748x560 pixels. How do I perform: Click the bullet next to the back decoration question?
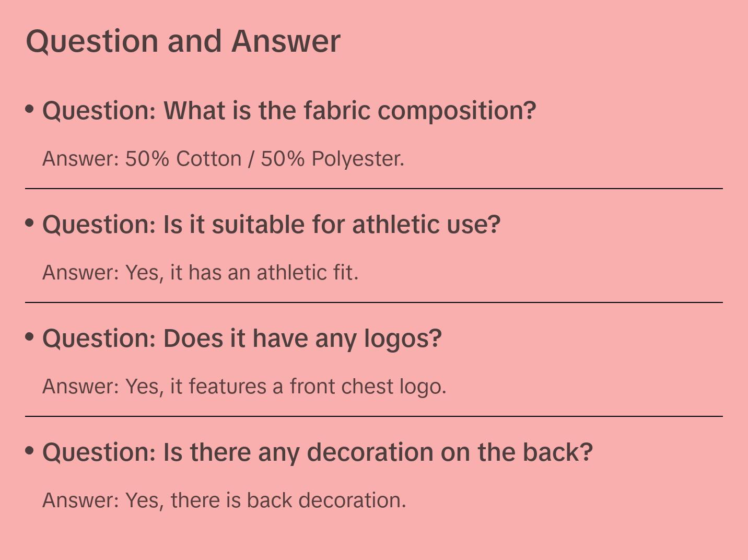coord(30,451)
